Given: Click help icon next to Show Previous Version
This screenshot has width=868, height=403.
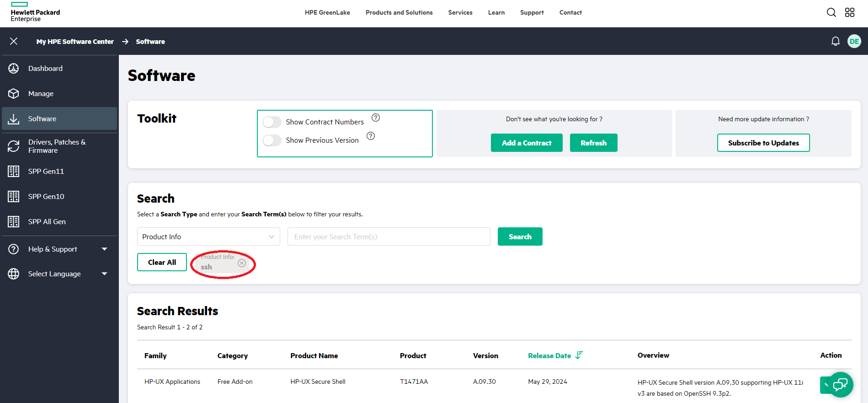Looking at the screenshot, I should click(371, 136).
